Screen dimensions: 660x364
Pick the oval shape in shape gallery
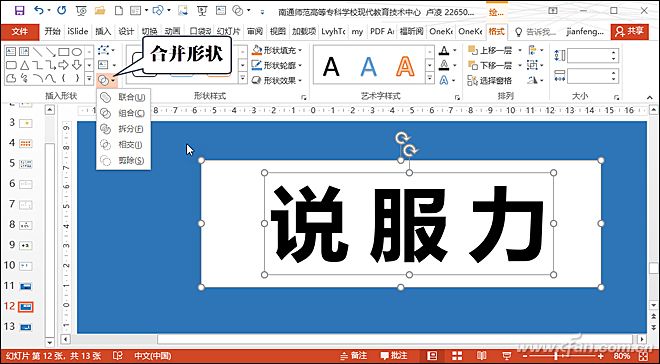pyautogui.click(x=77, y=52)
